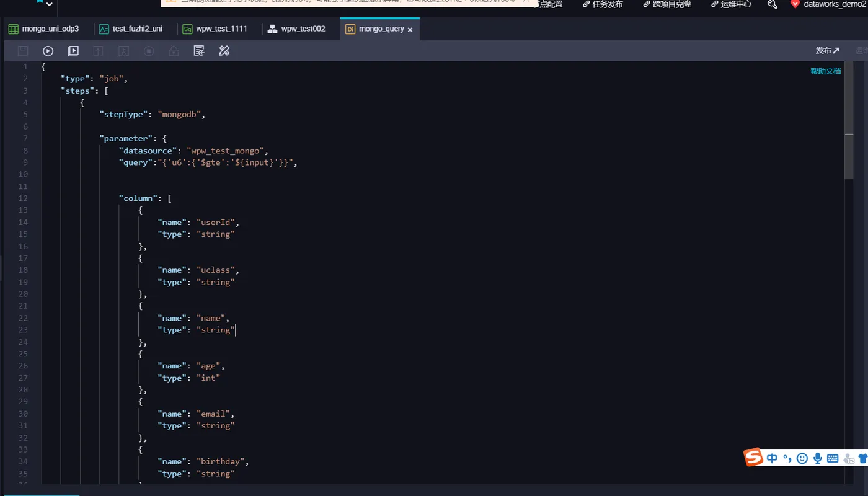Close the mongo_query tab
Image resolution: width=868 pixels, height=496 pixels.
point(410,29)
